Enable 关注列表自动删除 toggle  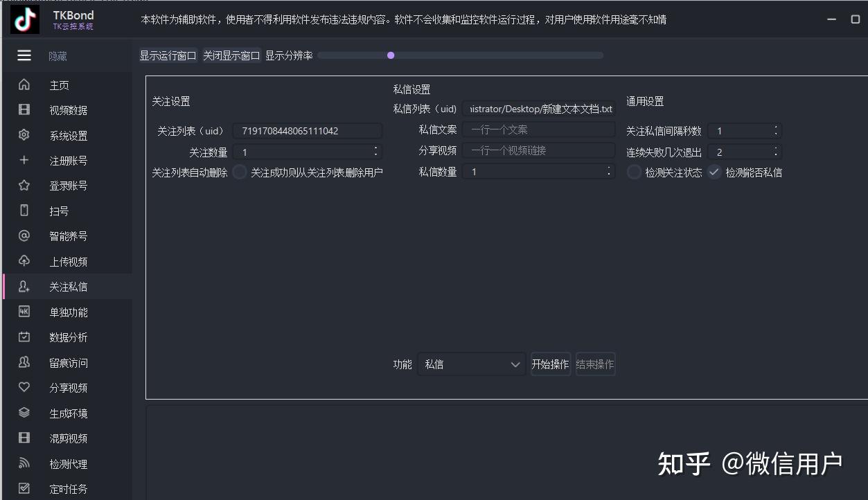pyautogui.click(x=239, y=172)
